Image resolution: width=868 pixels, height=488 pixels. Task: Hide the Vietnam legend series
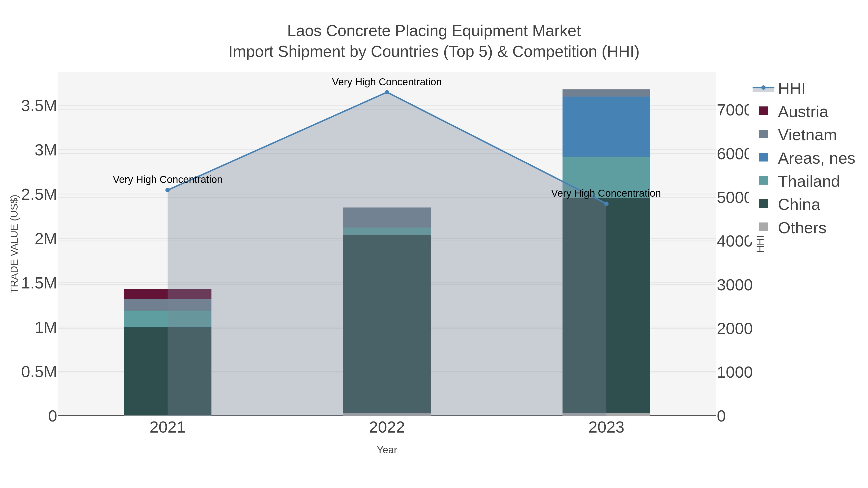click(798, 135)
